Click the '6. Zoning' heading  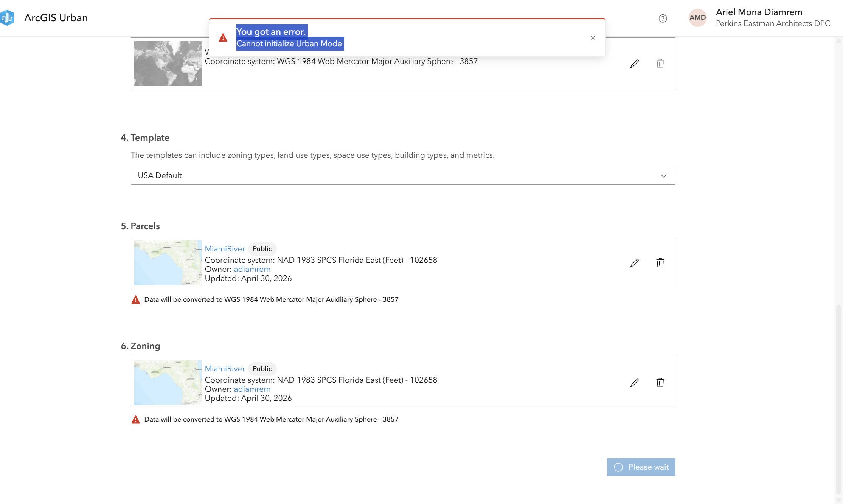pos(140,346)
